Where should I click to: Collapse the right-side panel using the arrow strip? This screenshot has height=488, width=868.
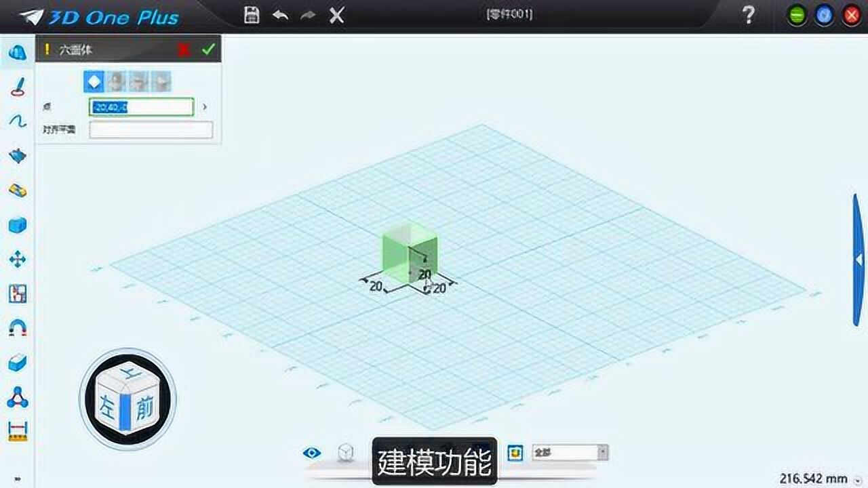pos(856,261)
